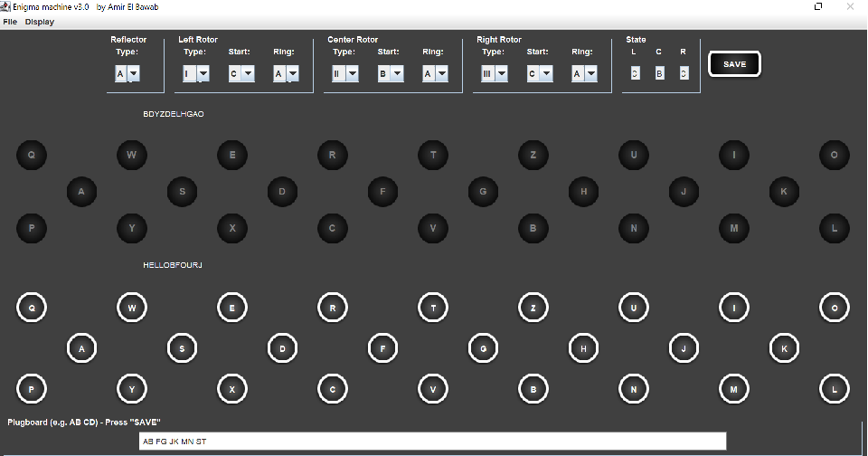The height and width of the screenshot is (456, 868).
Task: Click the dark Q lamp on lampboard
Action: click(32, 155)
